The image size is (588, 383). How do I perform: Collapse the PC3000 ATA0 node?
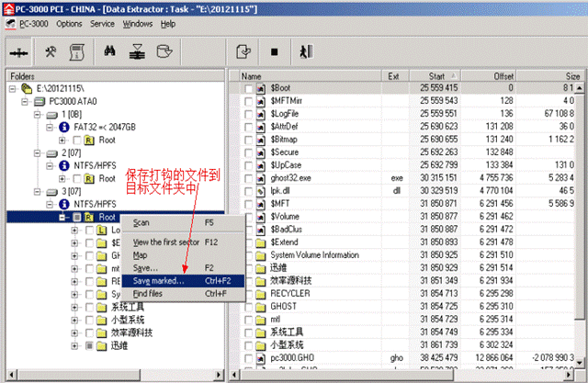point(25,102)
